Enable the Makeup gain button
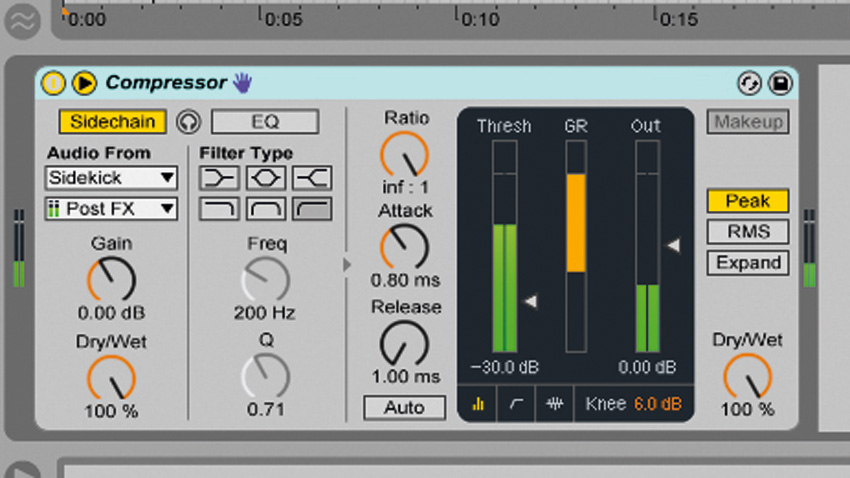The image size is (850, 478). coord(748,121)
